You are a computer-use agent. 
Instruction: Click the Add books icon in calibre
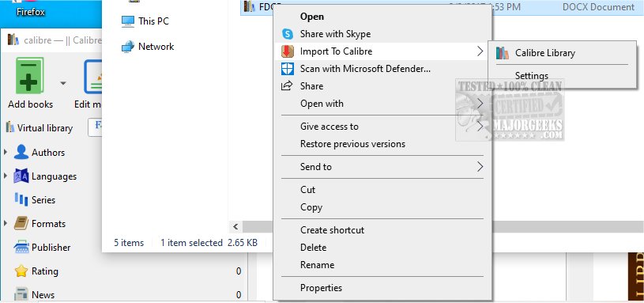point(29,76)
